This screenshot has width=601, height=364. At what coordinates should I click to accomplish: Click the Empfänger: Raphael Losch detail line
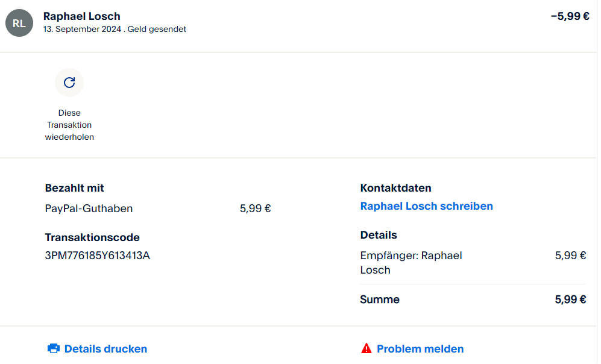(x=411, y=262)
